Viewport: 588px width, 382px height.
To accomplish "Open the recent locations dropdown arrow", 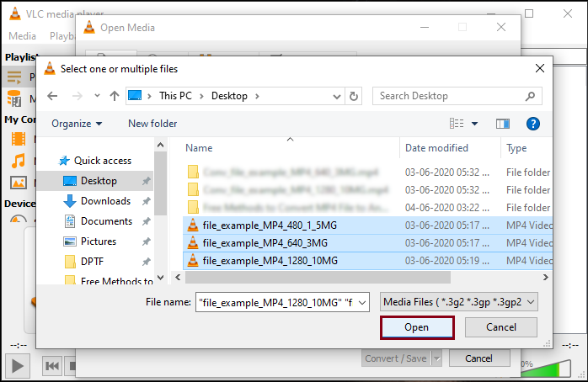I will point(97,96).
